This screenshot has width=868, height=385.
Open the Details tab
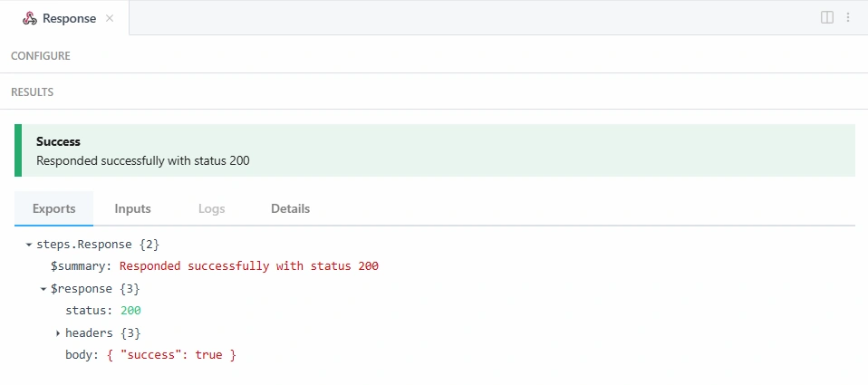(x=290, y=208)
